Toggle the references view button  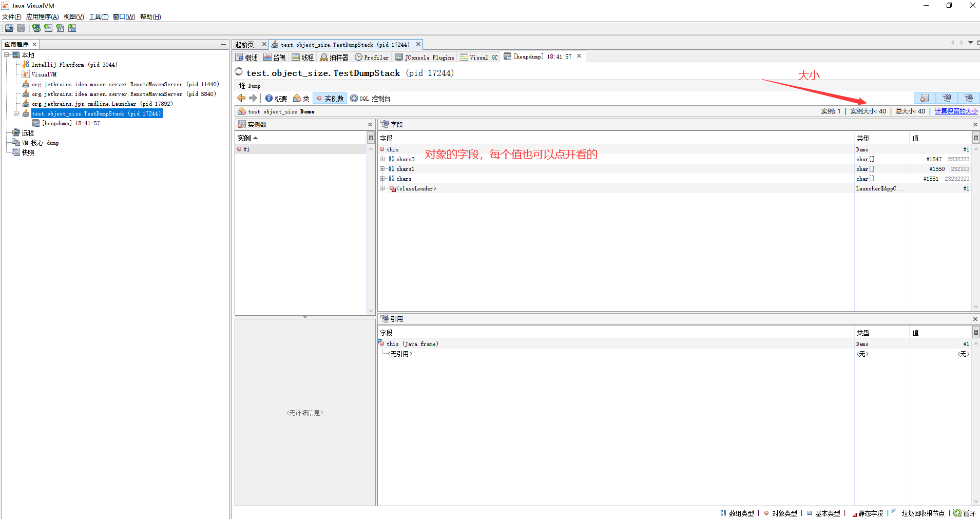(x=969, y=98)
